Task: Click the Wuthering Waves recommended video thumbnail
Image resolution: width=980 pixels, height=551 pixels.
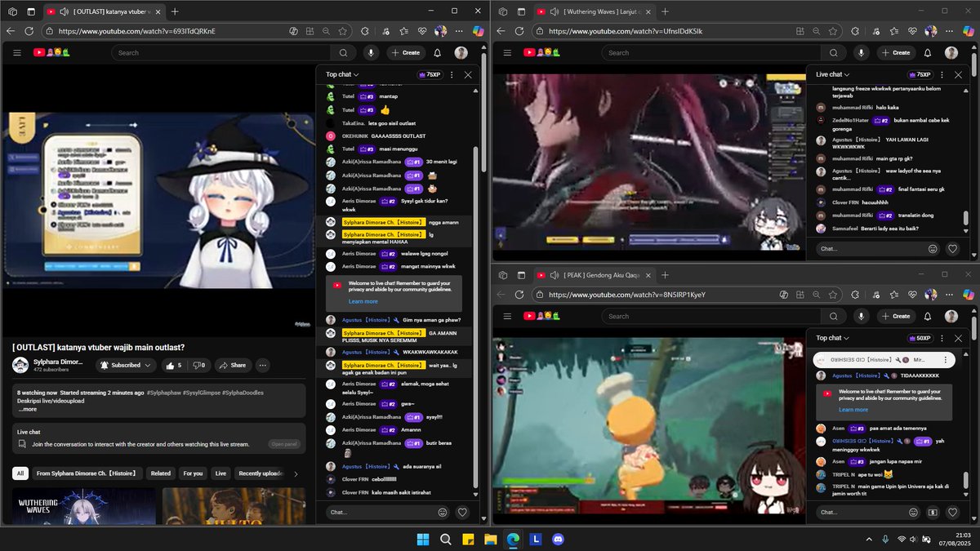Action: point(84,506)
